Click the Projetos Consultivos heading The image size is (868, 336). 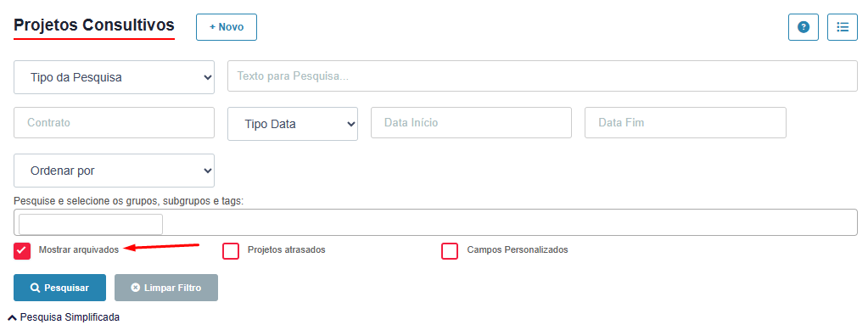click(94, 25)
